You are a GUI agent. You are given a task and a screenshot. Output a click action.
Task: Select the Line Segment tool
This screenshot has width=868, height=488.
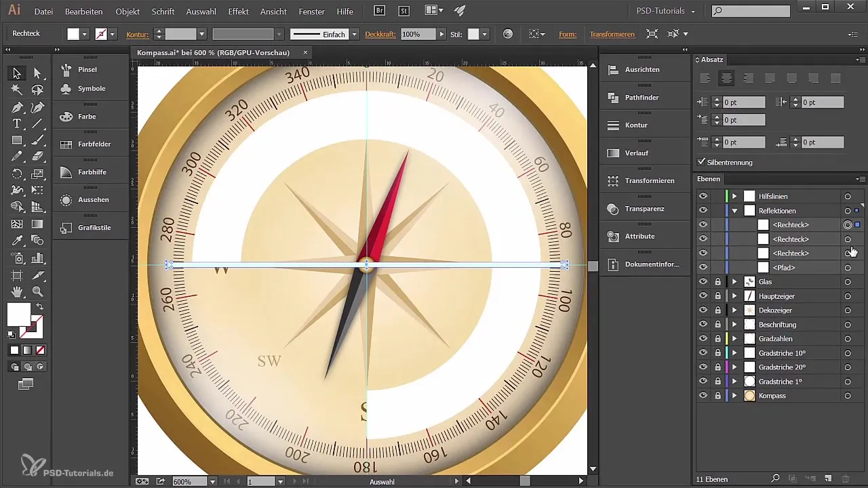click(x=37, y=123)
